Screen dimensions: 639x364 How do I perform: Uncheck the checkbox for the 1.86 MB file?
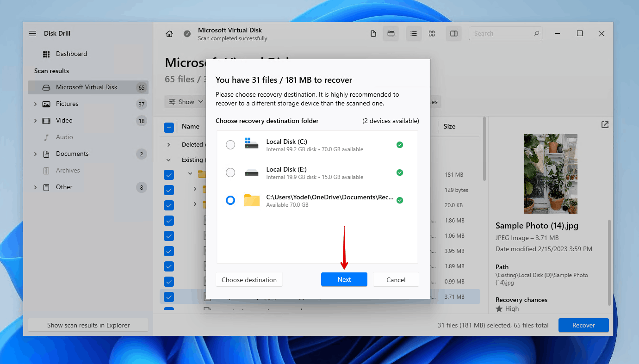tap(169, 221)
